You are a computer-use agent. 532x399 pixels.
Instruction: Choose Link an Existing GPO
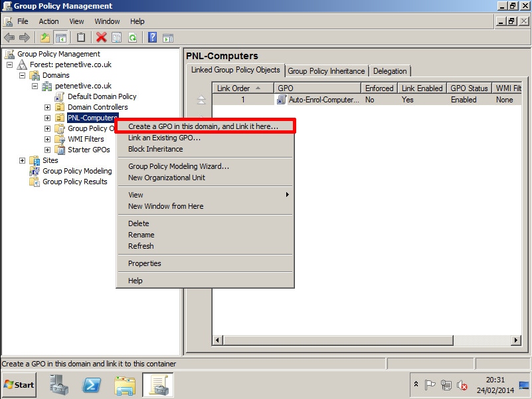[205, 138]
